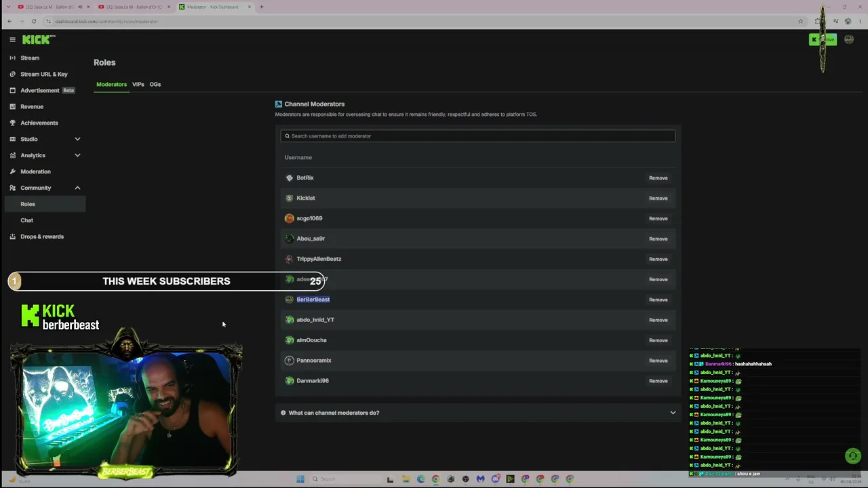Open the Kick profile avatar menu
Viewport: 868px width, 488px height.
point(849,40)
